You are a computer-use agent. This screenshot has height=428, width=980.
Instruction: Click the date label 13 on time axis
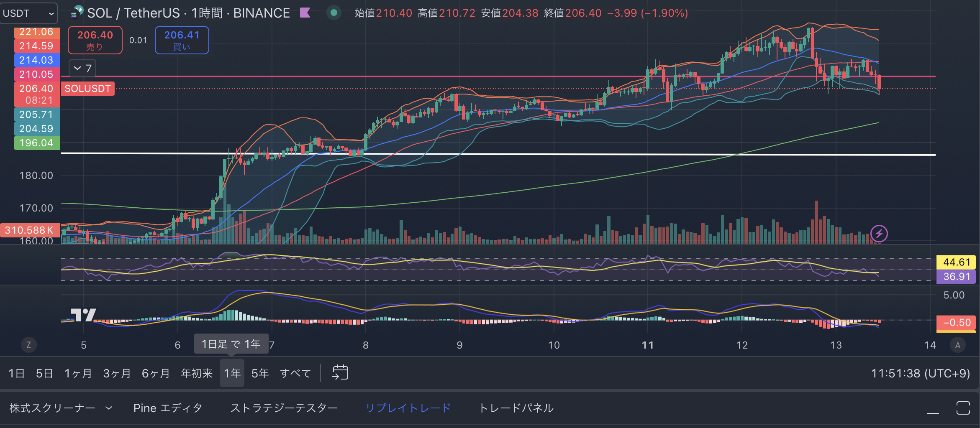[x=836, y=345]
